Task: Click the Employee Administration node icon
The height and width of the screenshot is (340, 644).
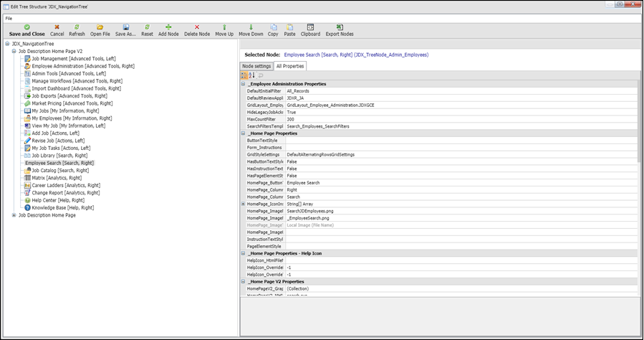Action: [27, 66]
